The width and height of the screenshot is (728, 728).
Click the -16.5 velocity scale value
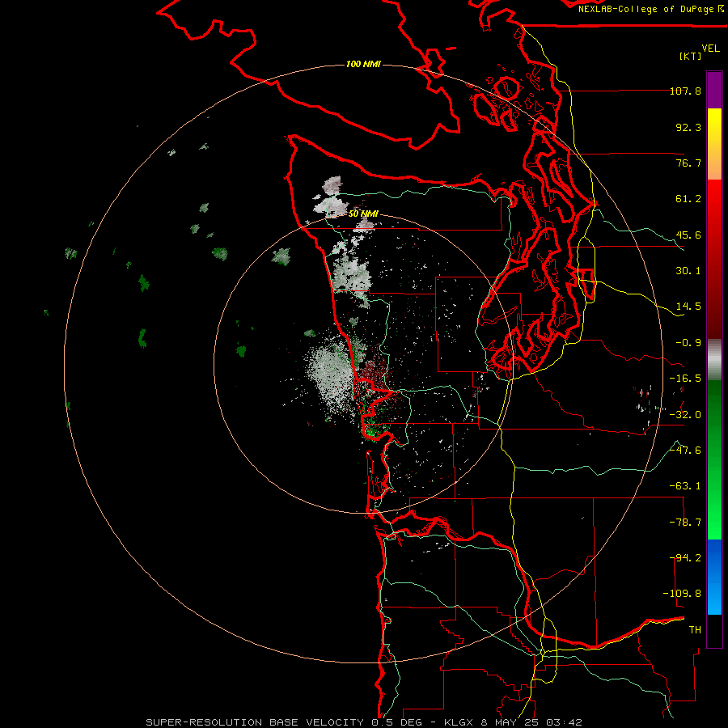[685, 379]
